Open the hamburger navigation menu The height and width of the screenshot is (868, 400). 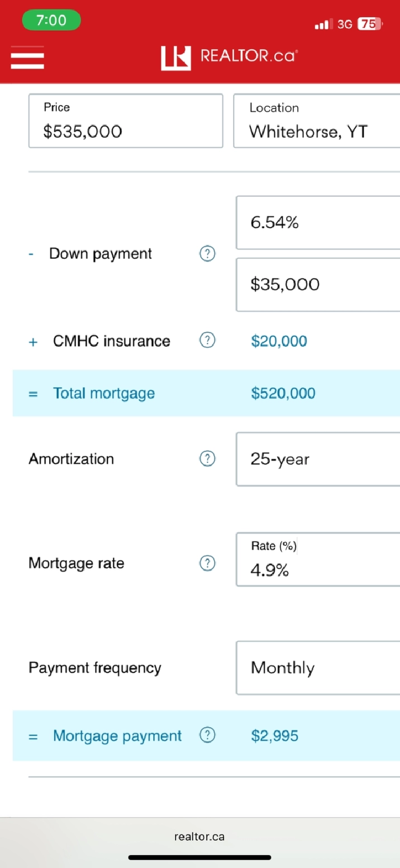click(x=27, y=58)
